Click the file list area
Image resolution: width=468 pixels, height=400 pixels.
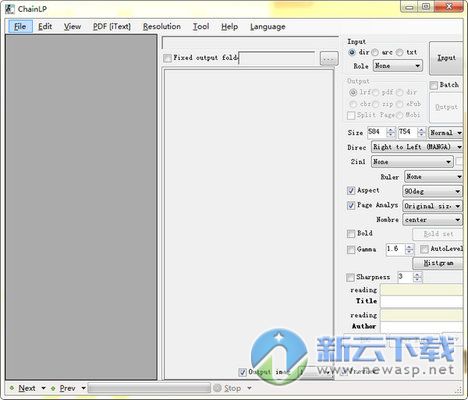(249, 223)
